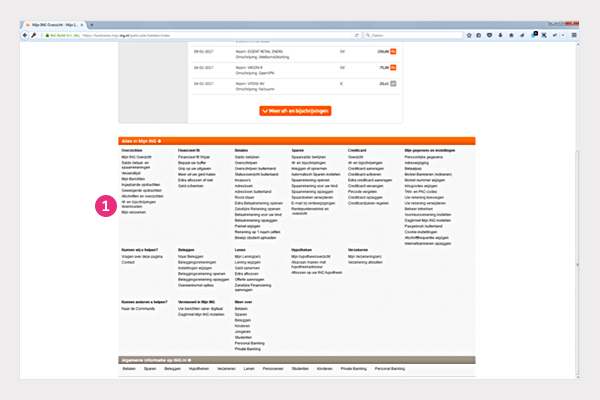The height and width of the screenshot is (400, 600).
Task: Open Naar de Community link
Action: (138, 309)
